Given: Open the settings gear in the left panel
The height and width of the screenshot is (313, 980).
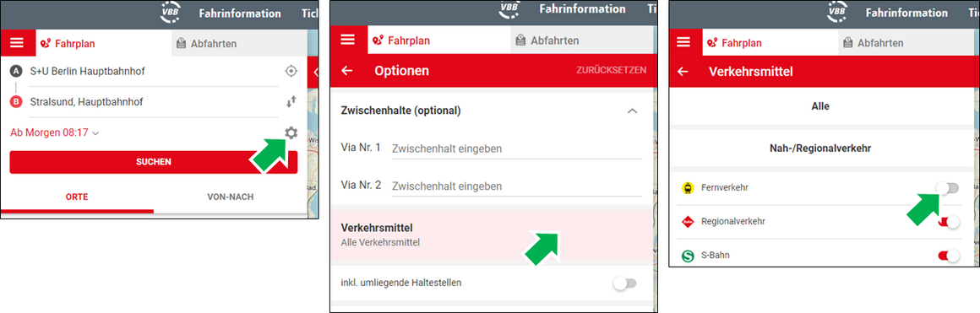Looking at the screenshot, I should tap(290, 132).
